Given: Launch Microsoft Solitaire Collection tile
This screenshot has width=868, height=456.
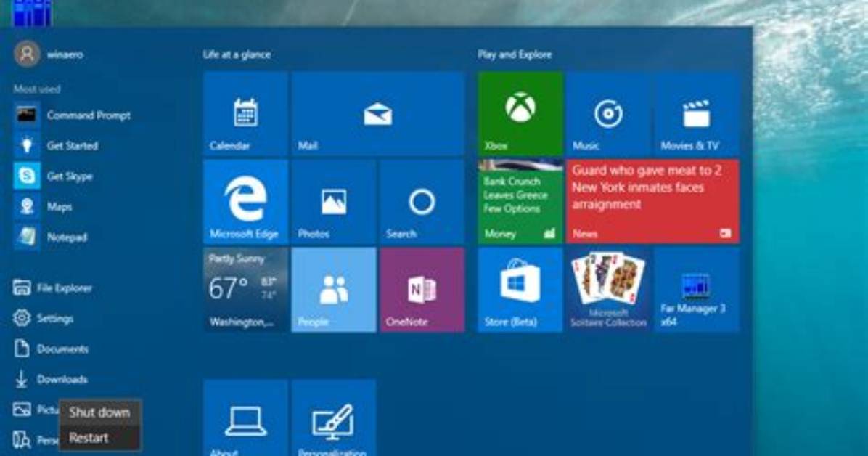Looking at the screenshot, I should tap(608, 290).
